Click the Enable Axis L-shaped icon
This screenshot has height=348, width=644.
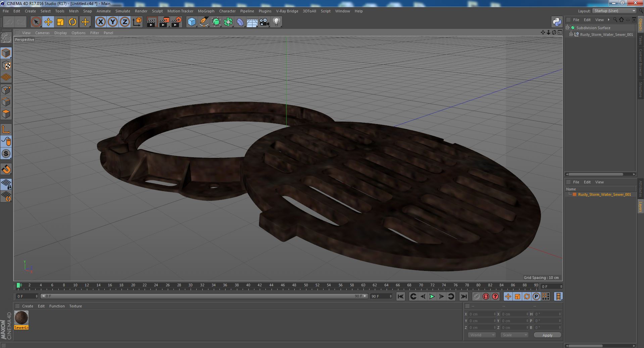[x=6, y=129]
